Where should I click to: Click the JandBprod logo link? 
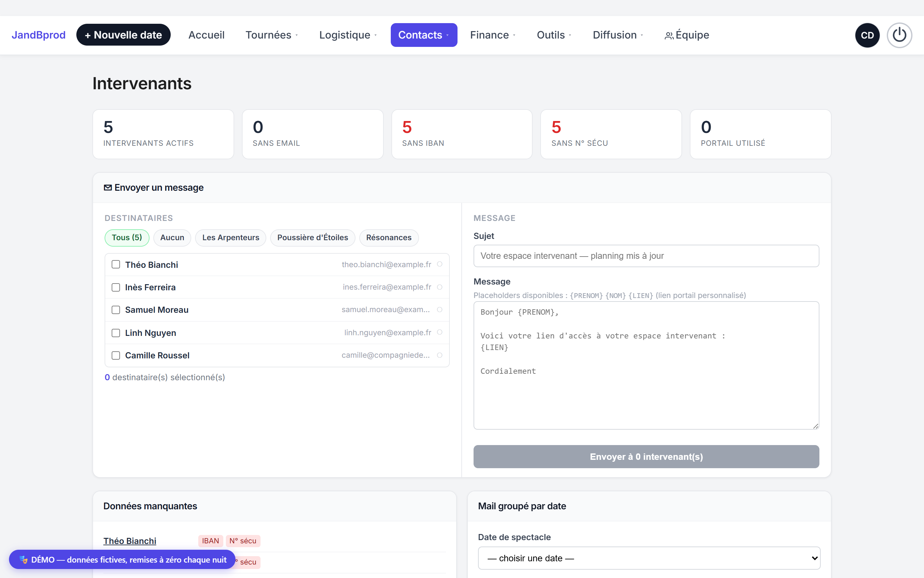(x=38, y=35)
